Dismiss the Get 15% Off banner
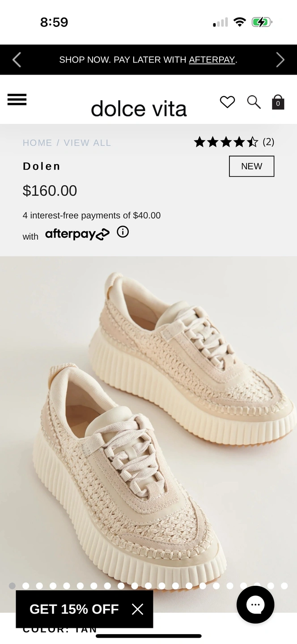The width and height of the screenshot is (297, 644). 138,609
